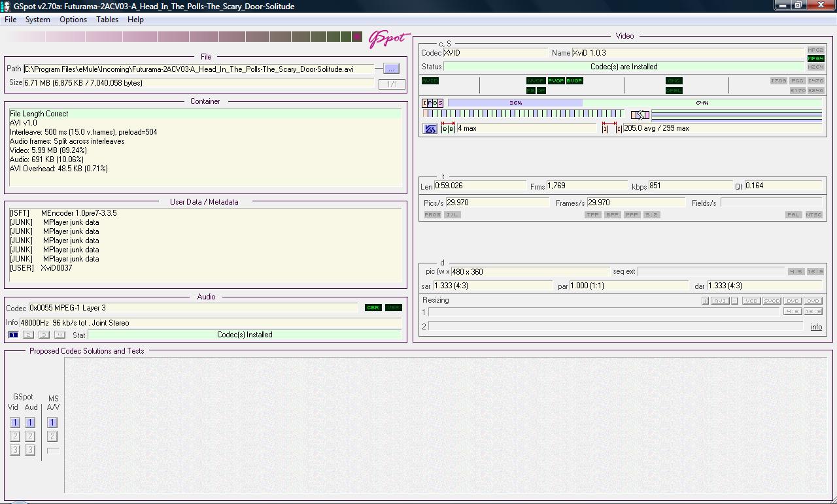Click the BVOP indicator badge
This screenshot has height=504, width=837.
pos(574,80)
